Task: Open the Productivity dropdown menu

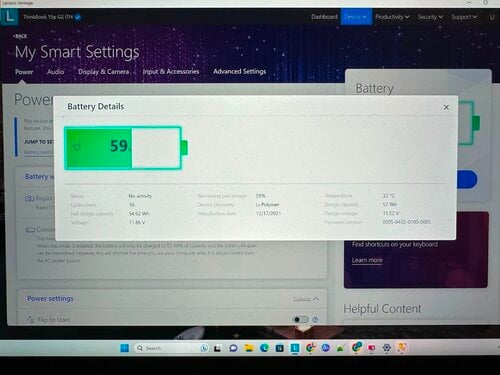Action: [x=392, y=17]
